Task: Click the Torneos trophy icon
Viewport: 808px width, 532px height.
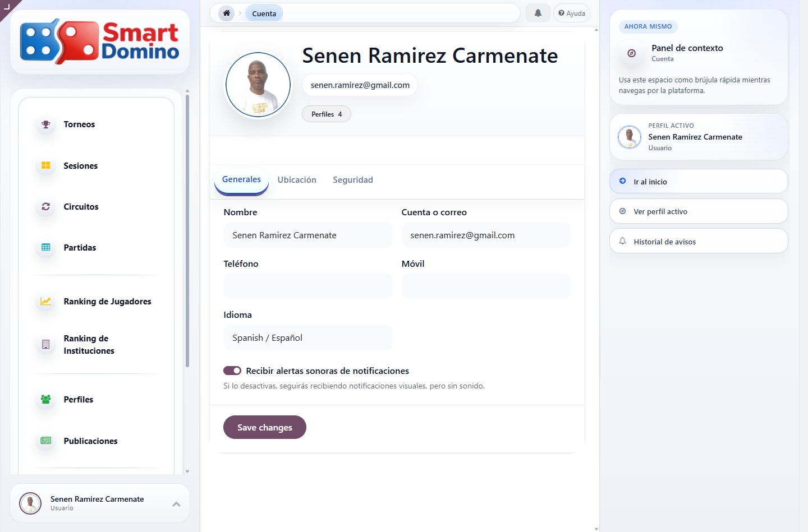Action: click(x=46, y=124)
